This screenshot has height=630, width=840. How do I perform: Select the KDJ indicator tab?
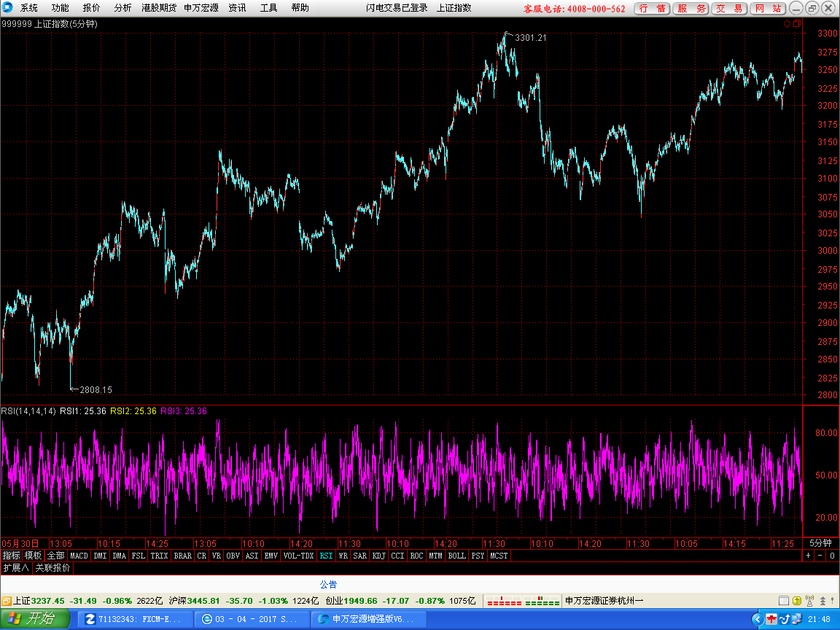(x=378, y=556)
